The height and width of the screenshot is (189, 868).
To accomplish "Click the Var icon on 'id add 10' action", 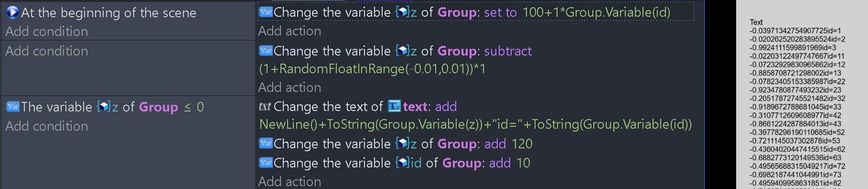I will (x=266, y=163).
